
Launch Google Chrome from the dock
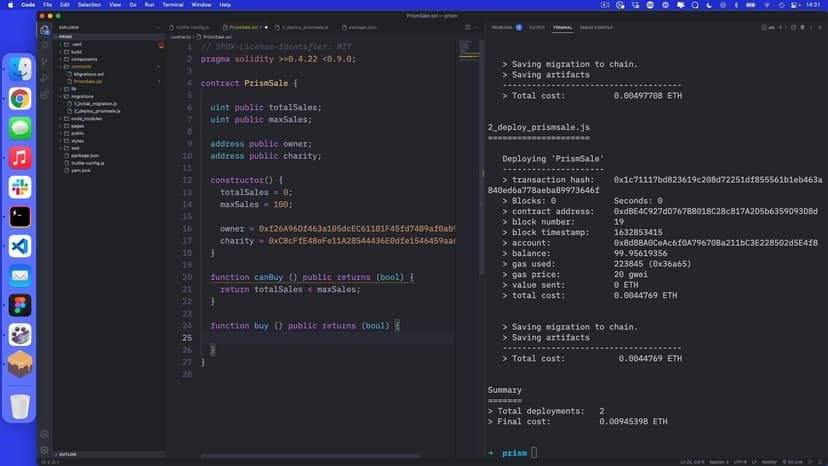[x=20, y=98]
